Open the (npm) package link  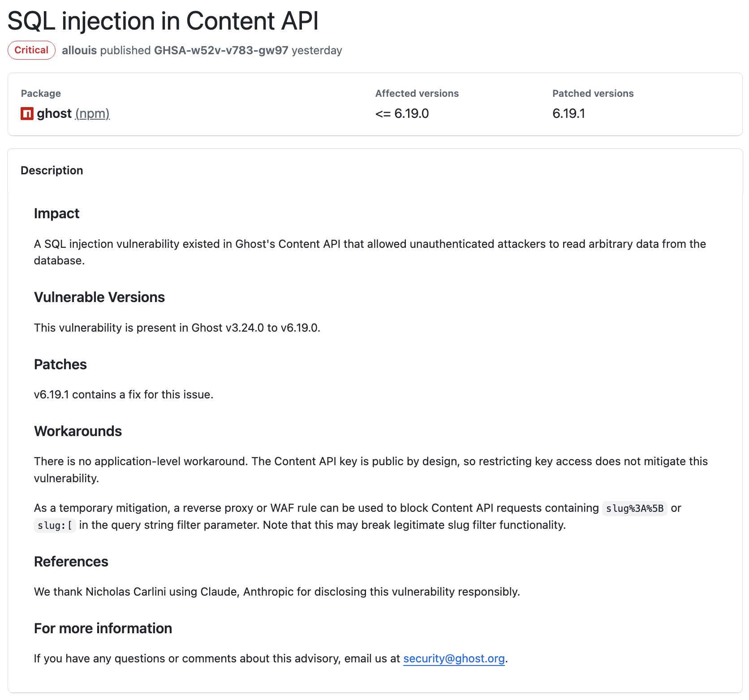point(92,114)
